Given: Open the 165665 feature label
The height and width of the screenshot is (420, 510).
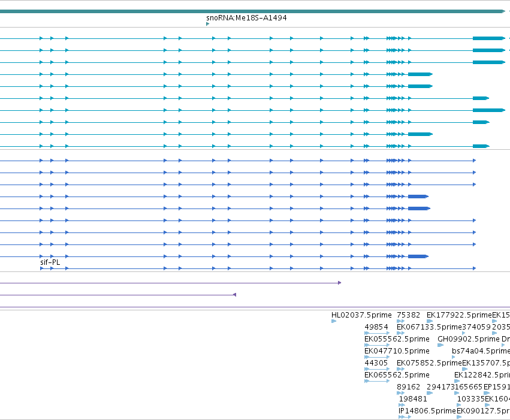Looking at the screenshot, I should [x=469, y=387].
